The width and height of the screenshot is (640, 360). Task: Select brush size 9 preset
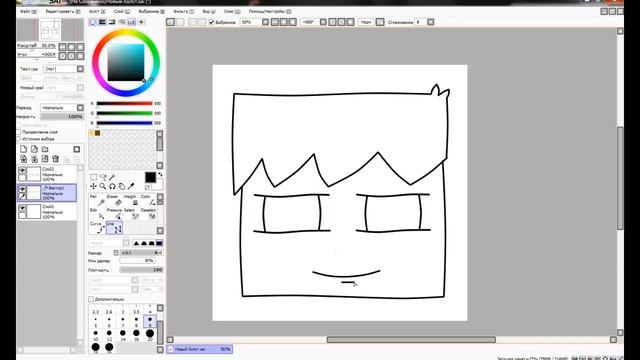pyautogui.click(x=150, y=321)
